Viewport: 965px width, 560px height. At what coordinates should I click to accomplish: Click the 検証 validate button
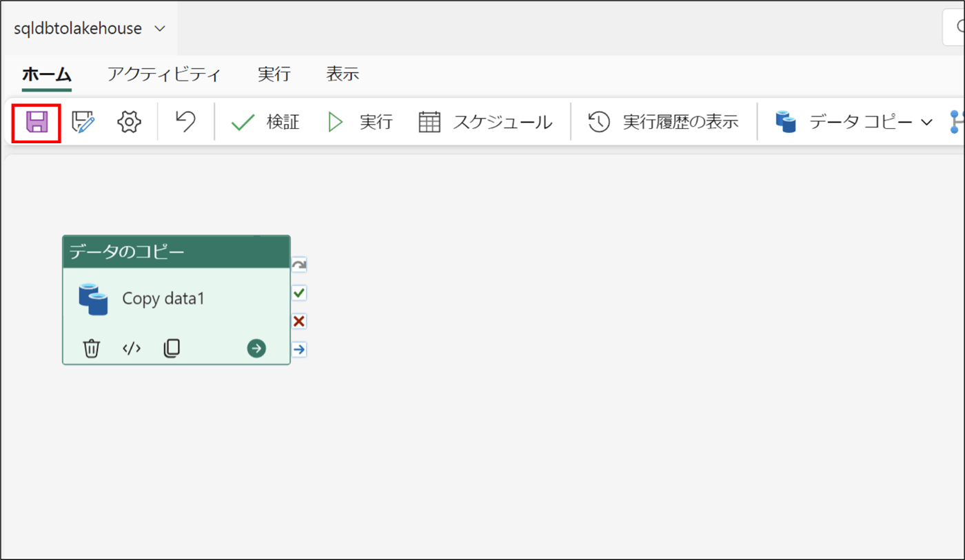(265, 123)
